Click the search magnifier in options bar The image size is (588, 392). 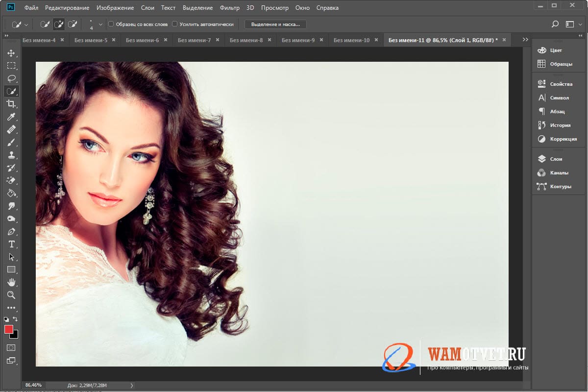pyautogui.click(x=555, y=24)
